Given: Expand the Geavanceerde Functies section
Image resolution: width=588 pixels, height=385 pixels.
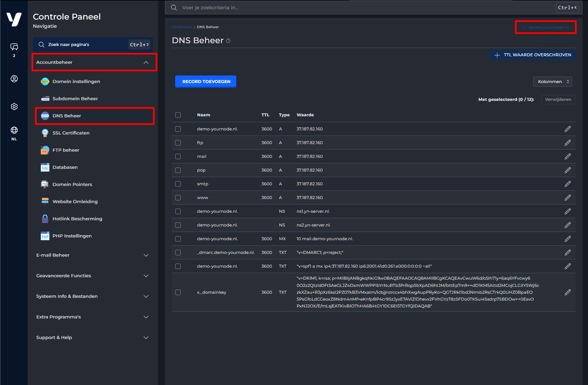Looking at the screenshot, I should coord(93,276).
